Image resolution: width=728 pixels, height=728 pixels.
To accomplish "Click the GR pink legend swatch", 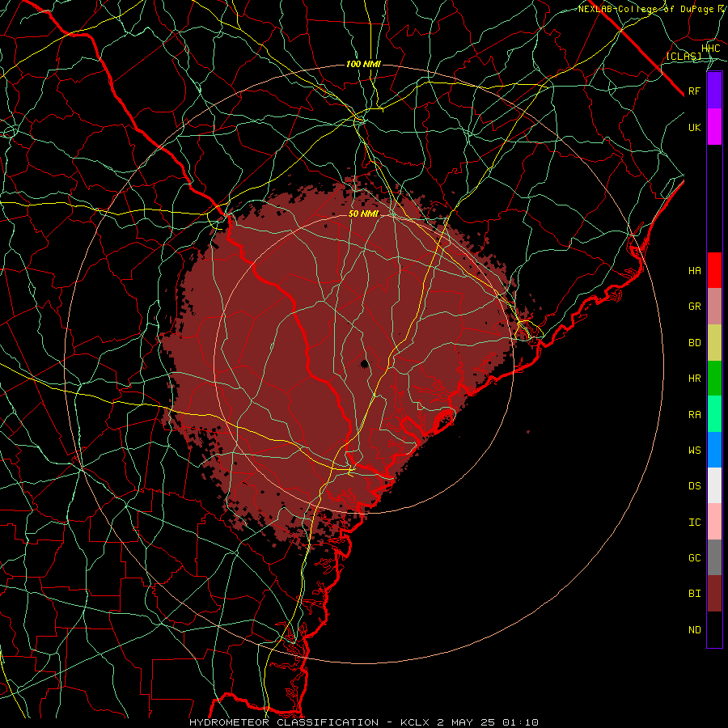I will pos(714,306).
